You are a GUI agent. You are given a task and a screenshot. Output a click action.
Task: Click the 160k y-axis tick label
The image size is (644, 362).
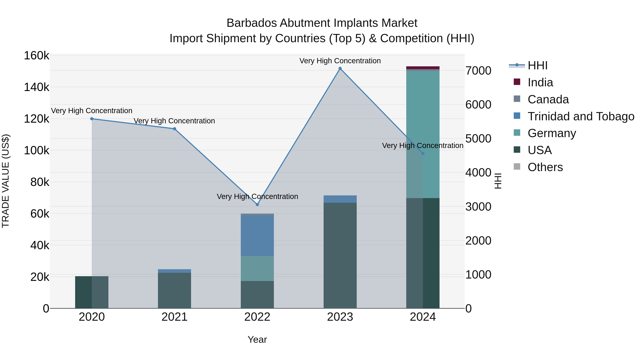[x=36, y=55]
